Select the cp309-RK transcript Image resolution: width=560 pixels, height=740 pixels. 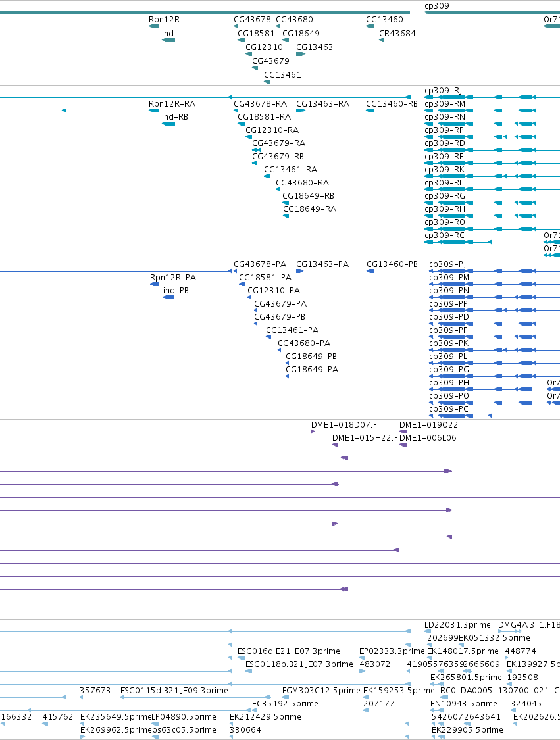(444, 170)
